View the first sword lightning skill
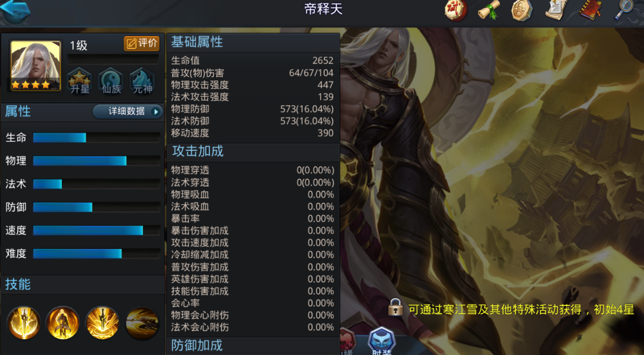Viewport: 644px width, 355px height. tap(23, 323)
